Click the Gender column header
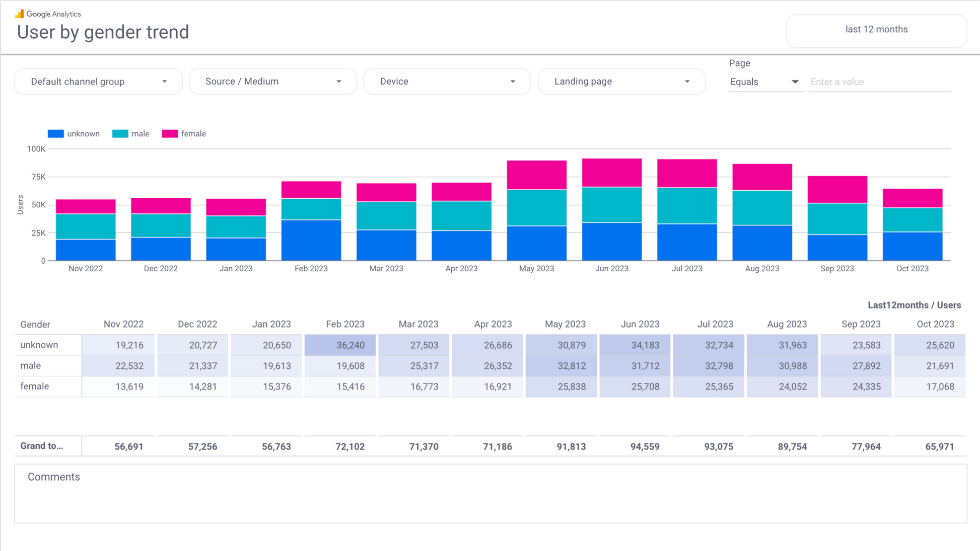 point(35,325)
